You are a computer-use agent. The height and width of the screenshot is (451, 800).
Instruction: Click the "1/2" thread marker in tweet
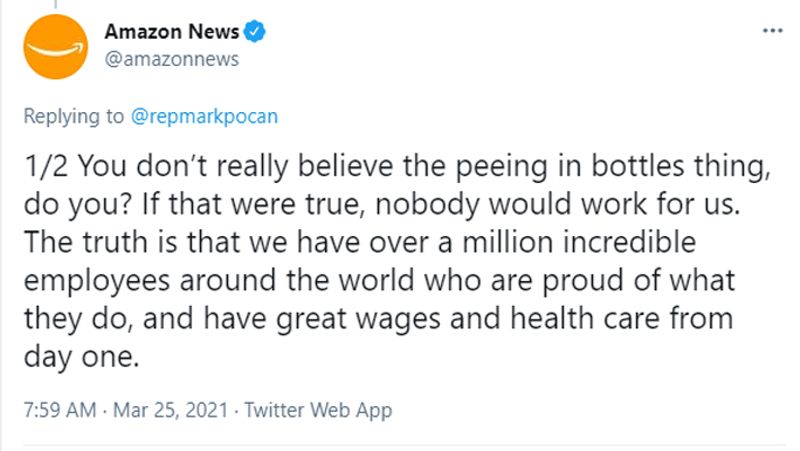coord(45,166)
